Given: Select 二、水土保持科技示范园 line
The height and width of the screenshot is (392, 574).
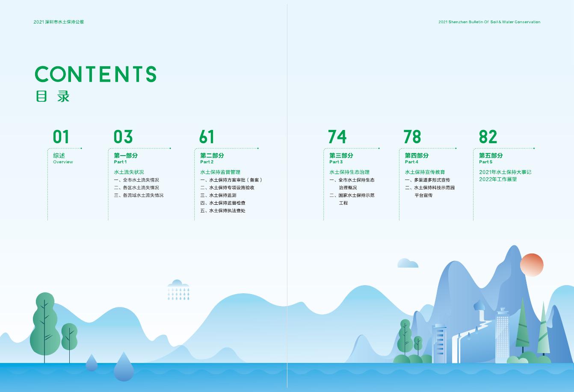Looking at the screenshot, I should point(430,188).
